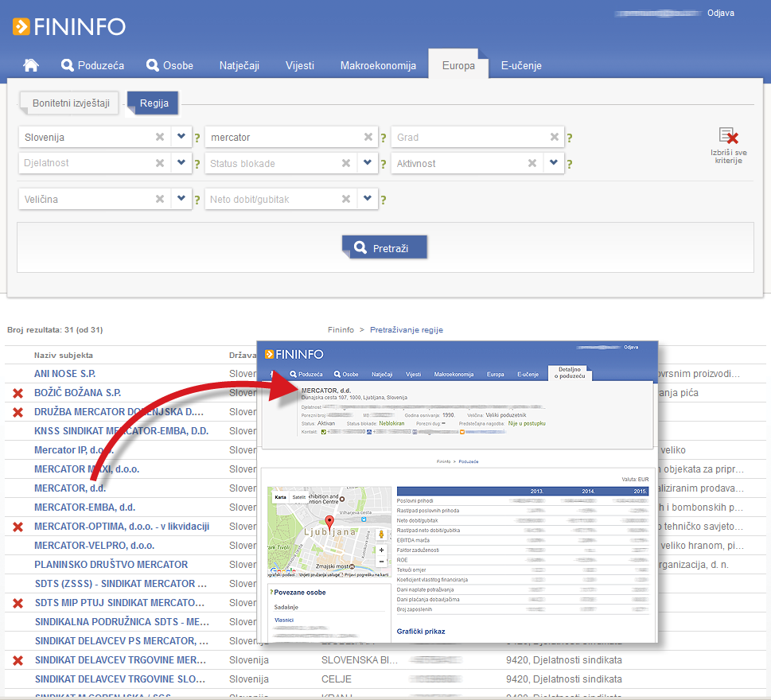Click help question mark next to Aktivnost
This screenshot has height=700, width=771.
coord(570,164)
